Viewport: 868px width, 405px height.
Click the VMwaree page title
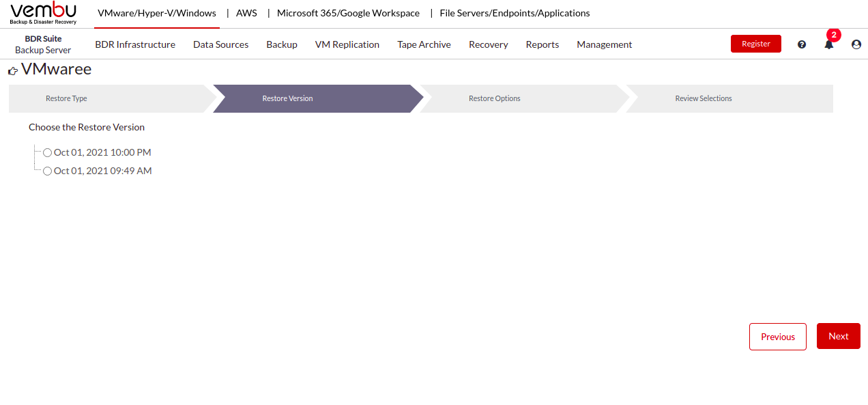point(57,69)
